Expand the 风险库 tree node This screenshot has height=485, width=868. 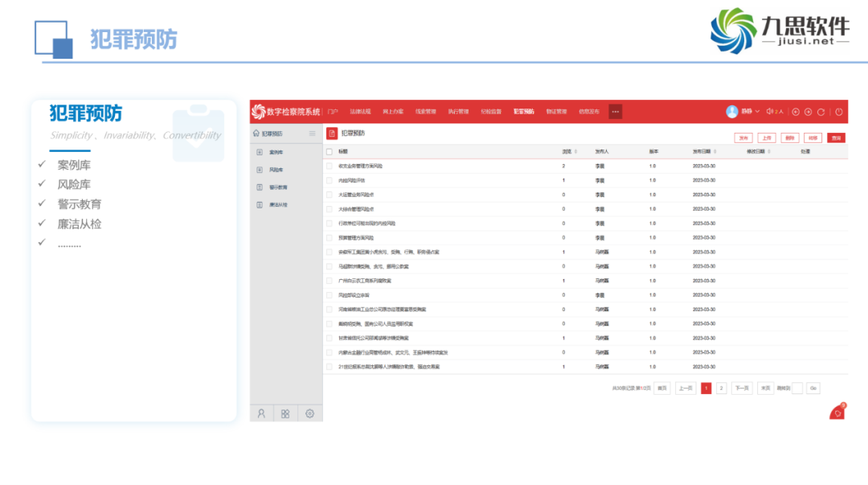(x=259, y=170)
